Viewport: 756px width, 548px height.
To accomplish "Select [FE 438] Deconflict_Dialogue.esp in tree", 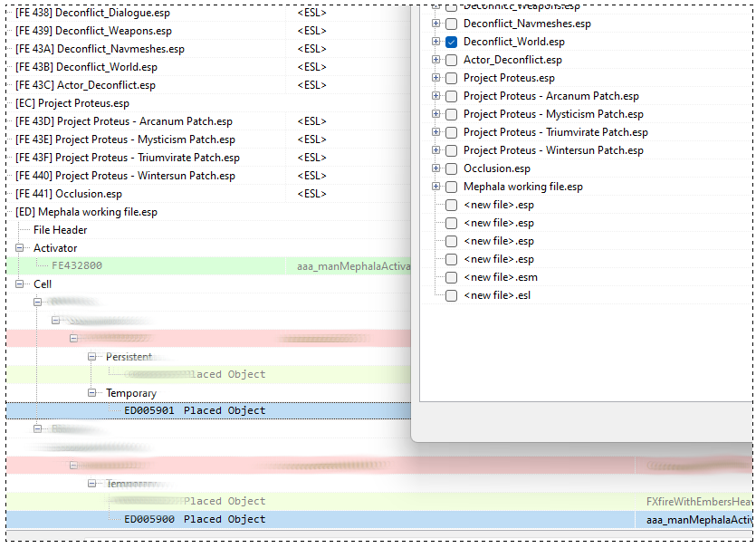I will click(x=92, y=13).
